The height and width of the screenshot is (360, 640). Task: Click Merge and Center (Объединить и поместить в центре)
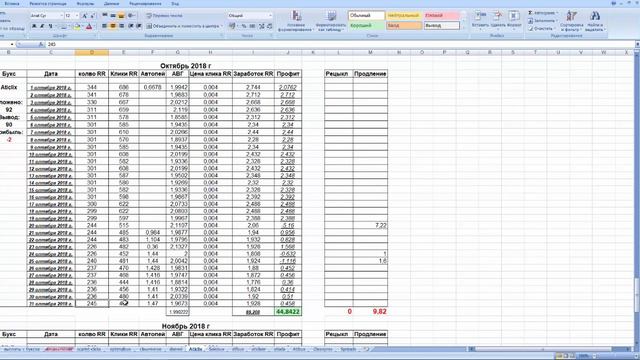coord(182,26)
